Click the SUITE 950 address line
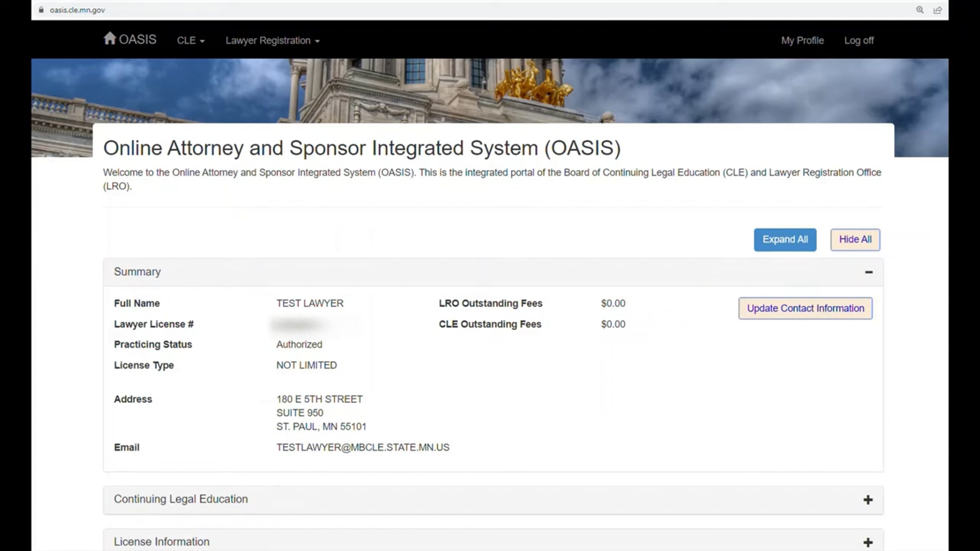Image resolution: width=980 pixels, height=551 pixels. click(300, 413)
